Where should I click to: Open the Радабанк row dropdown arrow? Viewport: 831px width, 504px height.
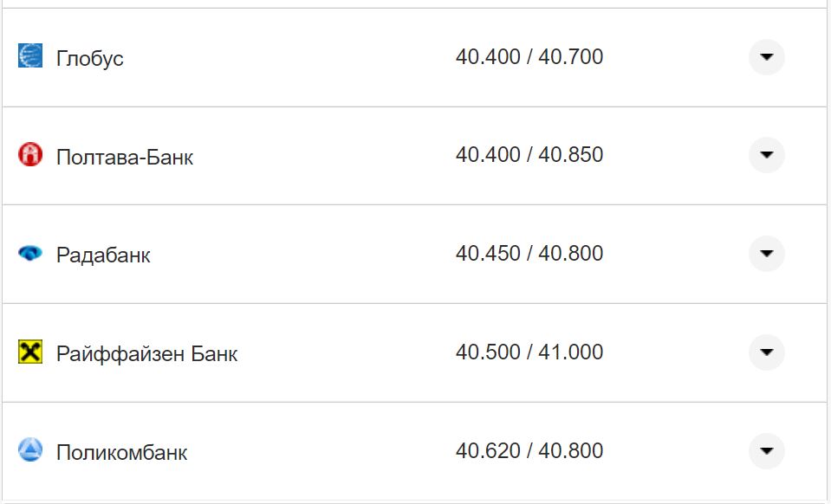(x=766, y=254)
